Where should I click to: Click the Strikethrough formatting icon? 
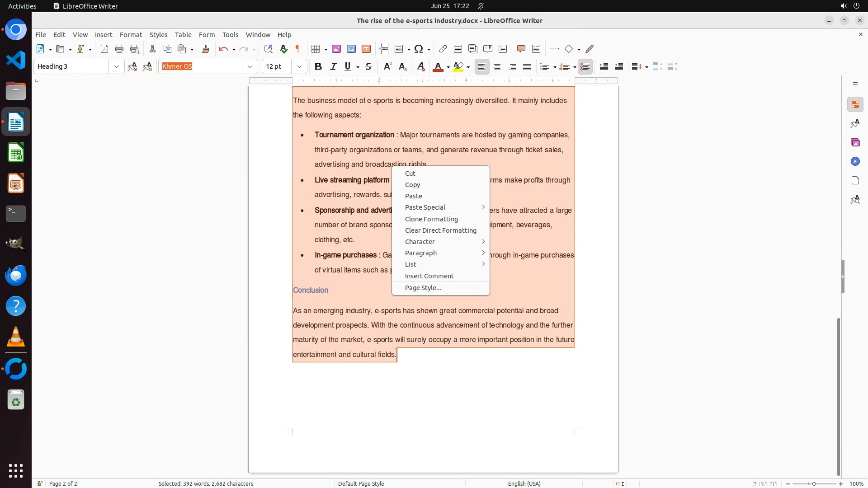(x=368, y=67)
